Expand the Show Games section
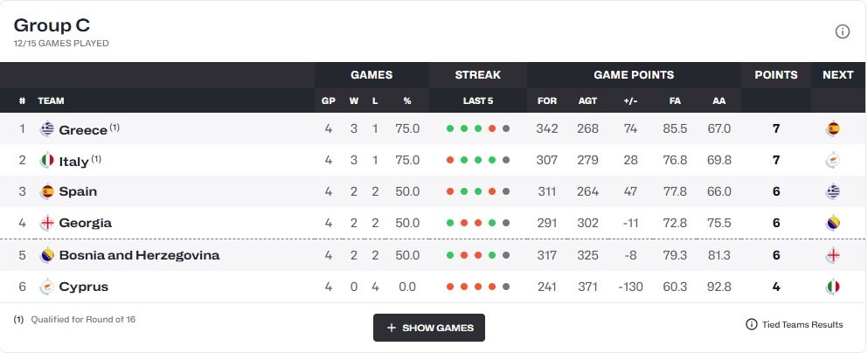Viewport: 868px width, 353px height. pyautogui.click(x=429, y=328)
